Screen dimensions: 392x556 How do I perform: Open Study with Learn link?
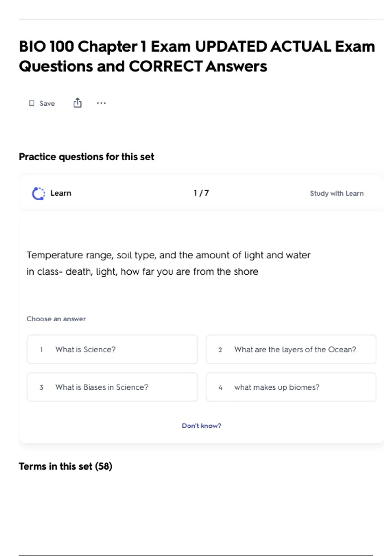(x=336, y=193)
